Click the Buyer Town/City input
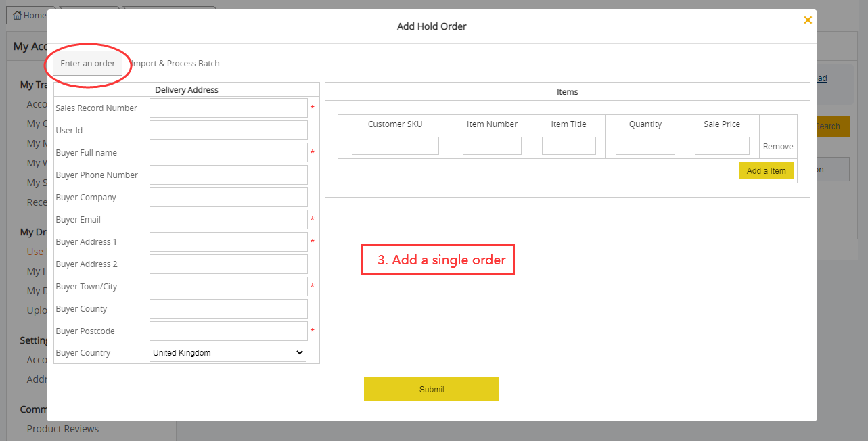Image resolution: width=868 pixels, height=441 pixels. coord(228,287)
